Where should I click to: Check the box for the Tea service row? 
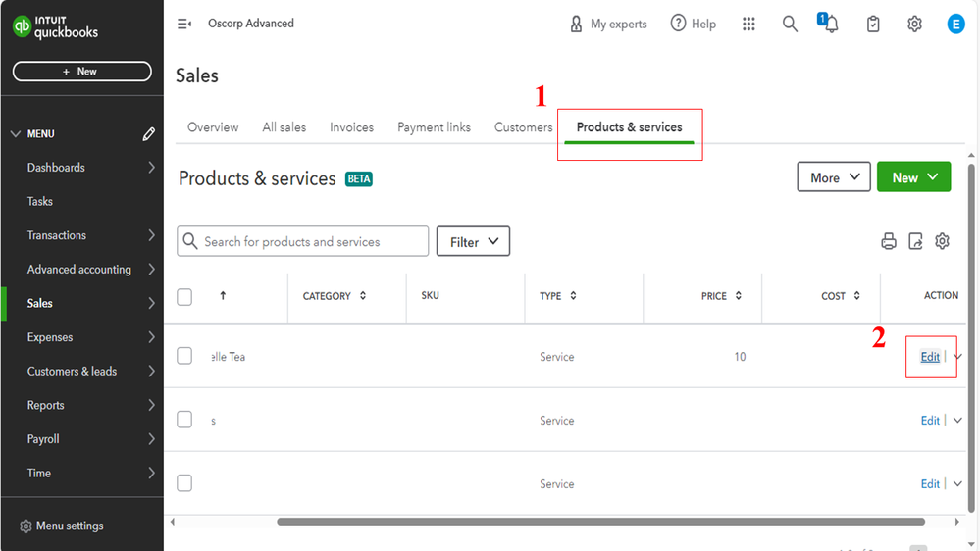tap(184, 356)
